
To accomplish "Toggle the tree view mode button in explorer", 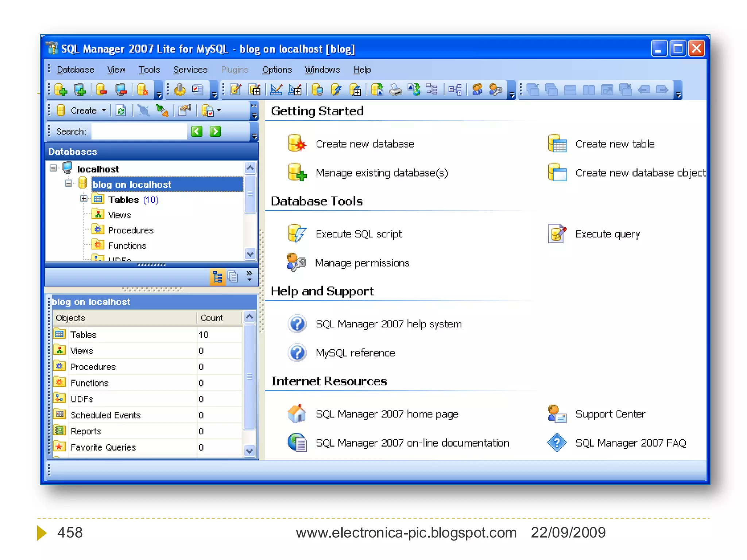I will pos(217,277).
